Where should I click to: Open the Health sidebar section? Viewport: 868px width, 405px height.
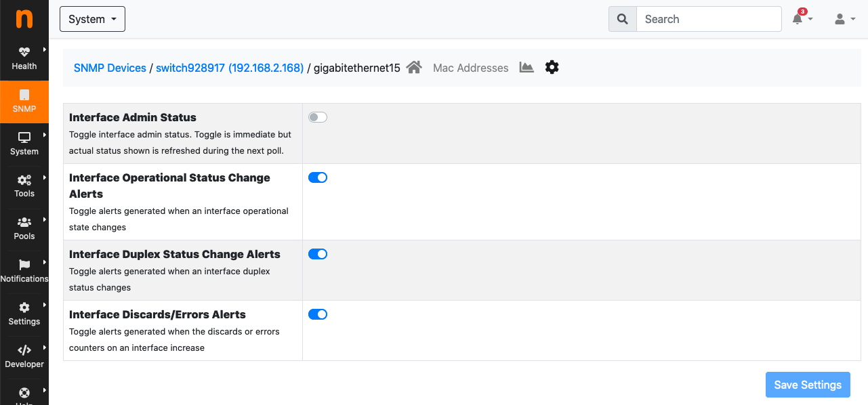pyautogui.click(x=24, y=59)
